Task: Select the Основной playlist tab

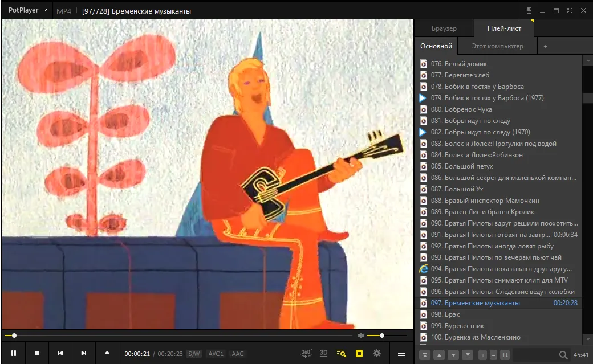Action: point(436,46)
